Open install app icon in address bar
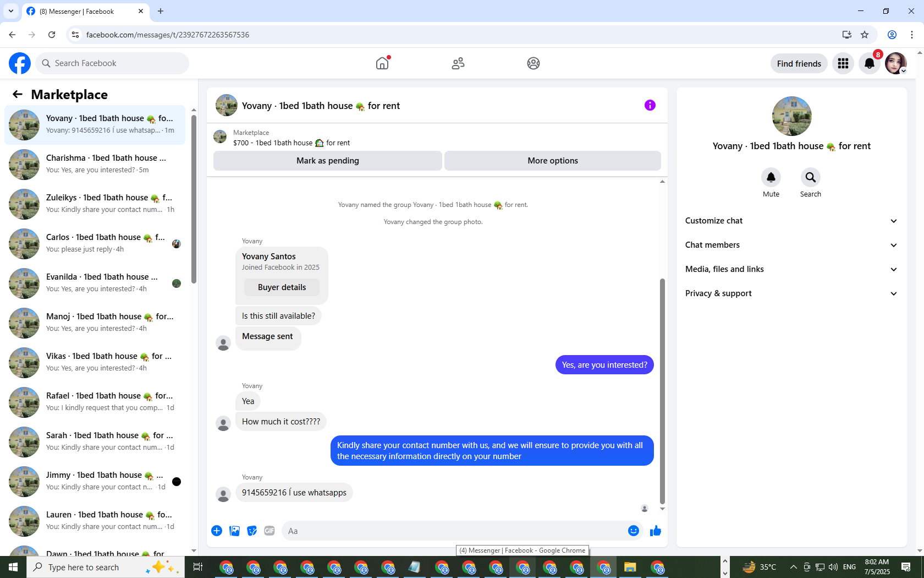Screen dimensions: 924x578 [847, 35]
